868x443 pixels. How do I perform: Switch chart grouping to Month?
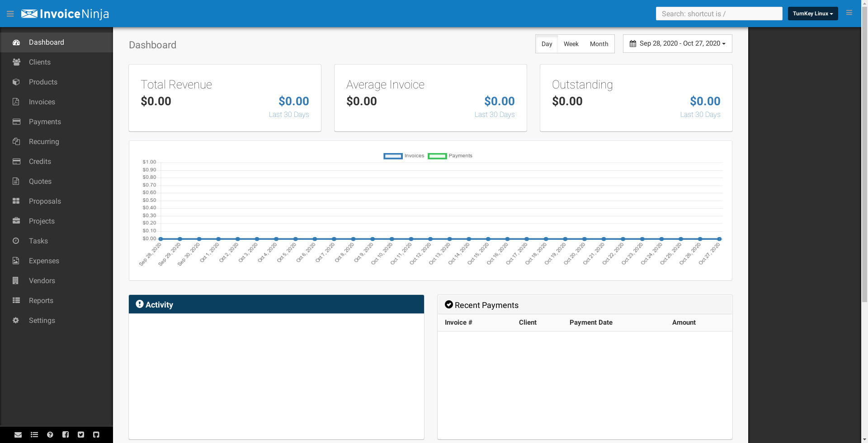[599, 44]
